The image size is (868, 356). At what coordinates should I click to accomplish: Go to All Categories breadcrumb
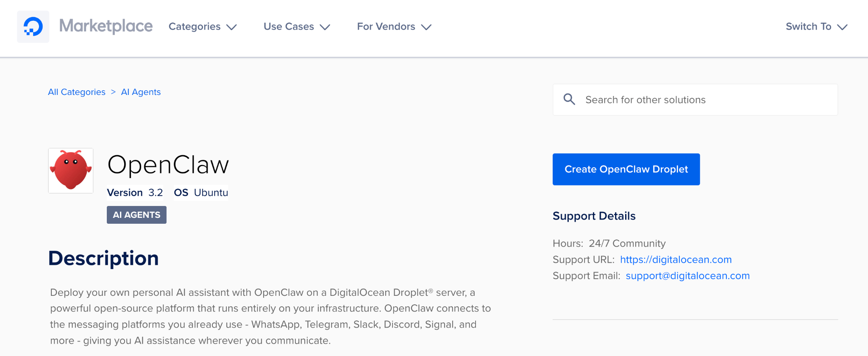(x=77, y=92)
